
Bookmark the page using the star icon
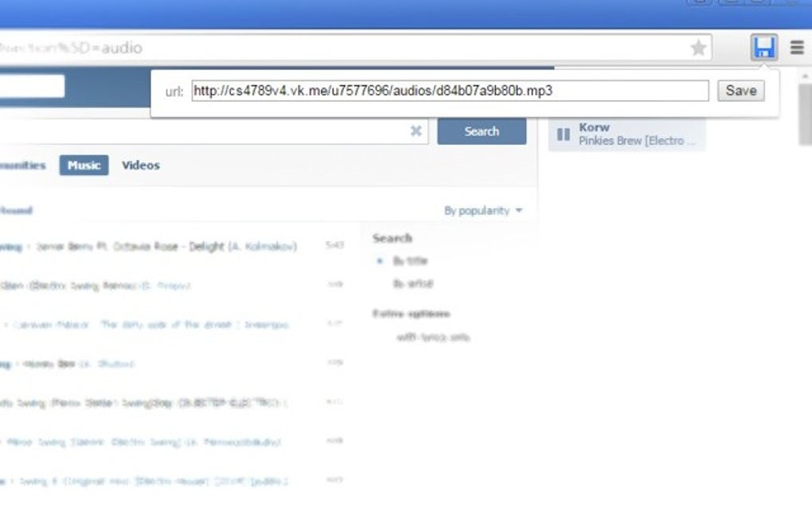tap(698, 47)
